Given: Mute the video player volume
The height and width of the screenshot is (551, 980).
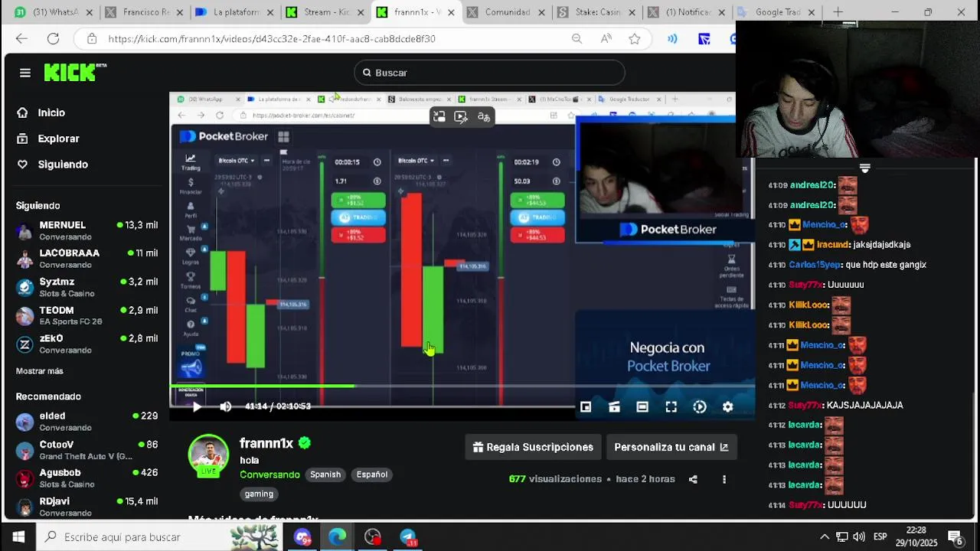Looking at the screenshot, I should tap(225, 406).
